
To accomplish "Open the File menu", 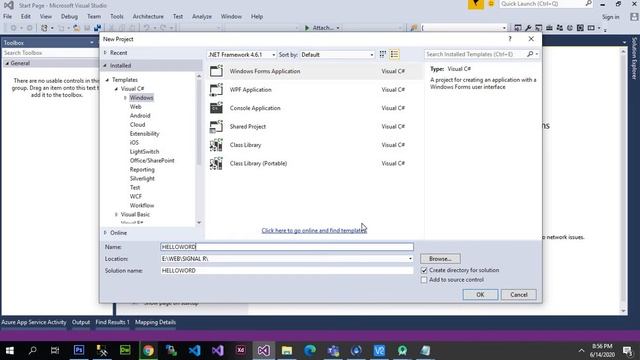I will (7, 17).
